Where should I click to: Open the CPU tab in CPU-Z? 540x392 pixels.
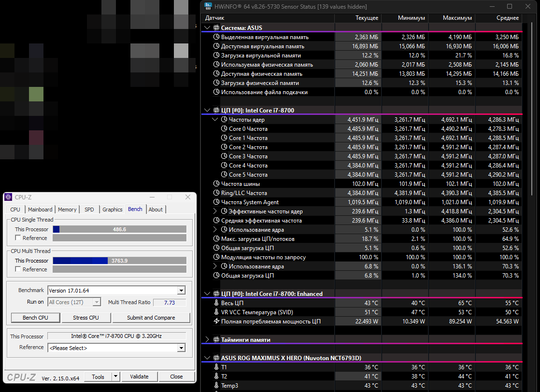(15, 209)
